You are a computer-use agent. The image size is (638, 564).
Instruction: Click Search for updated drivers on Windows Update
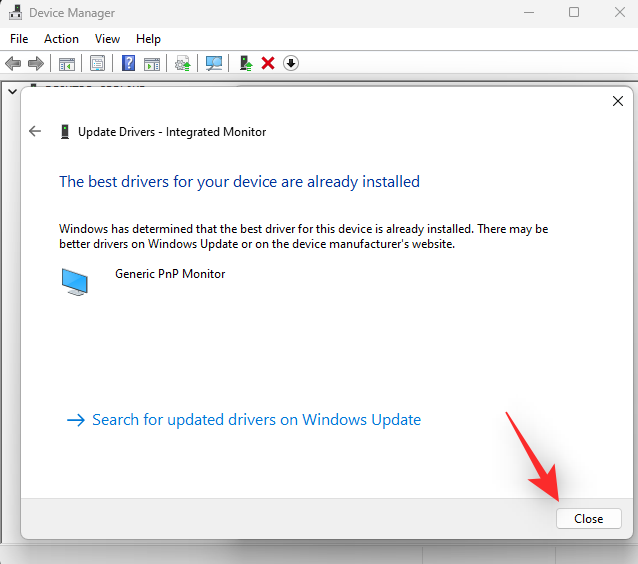tap(256, 420)
